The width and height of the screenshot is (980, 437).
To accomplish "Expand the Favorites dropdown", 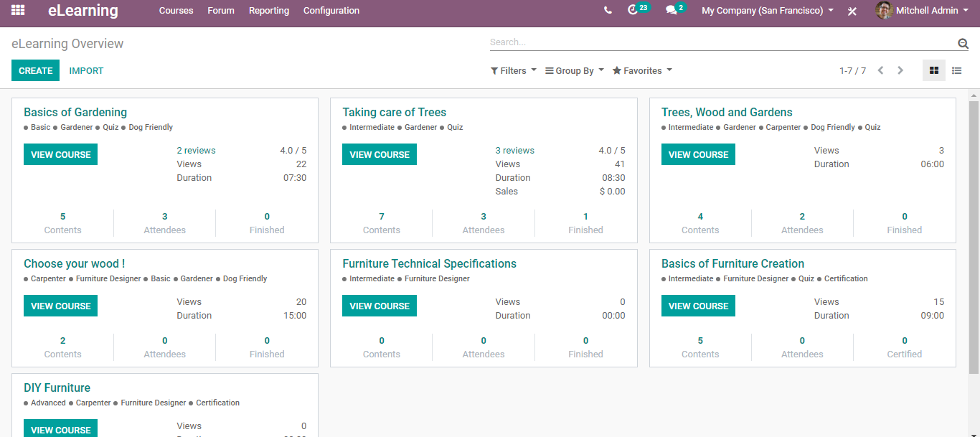I will point(642,70).
